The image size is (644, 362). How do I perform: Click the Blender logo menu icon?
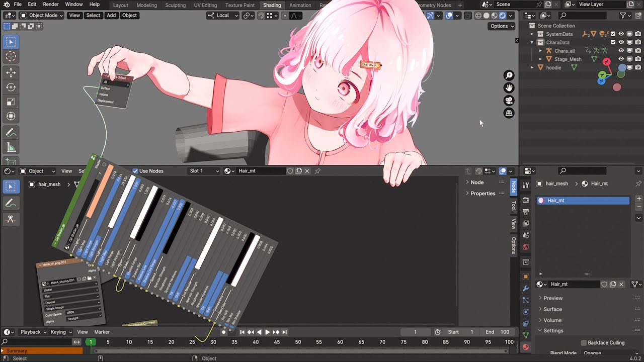pyautogui.click(x=7, y=5)
